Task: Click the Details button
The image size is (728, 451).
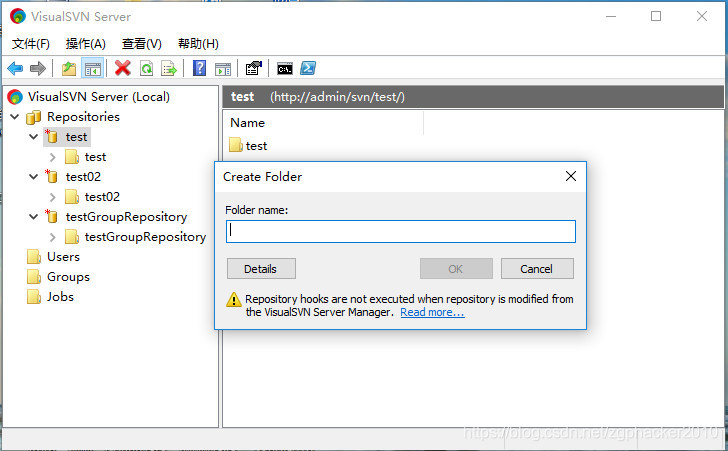Action: (261, 269)
